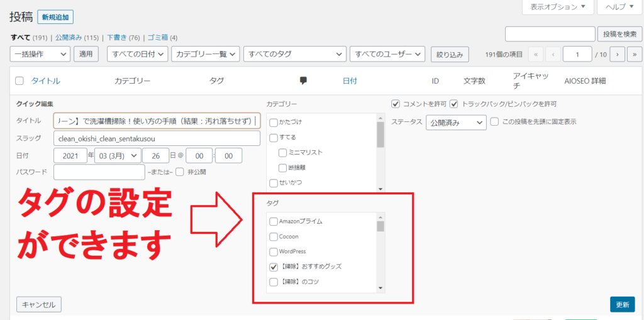Open the 表示オプション tab
Viewport: 644px width, 320px height.
click(x=558, y=8)
